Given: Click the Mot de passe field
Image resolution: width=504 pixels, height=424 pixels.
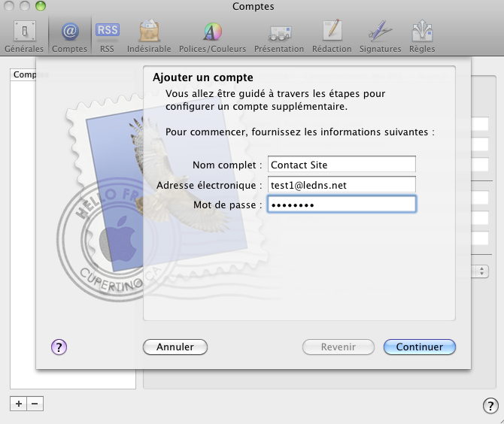Looking at the screenshot, I should [342, 204].
